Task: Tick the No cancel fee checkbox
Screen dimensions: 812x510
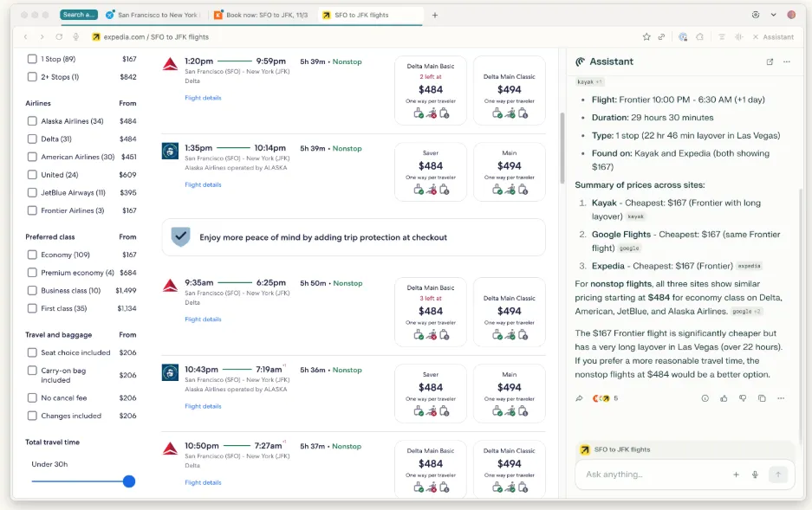Action: 32,398
